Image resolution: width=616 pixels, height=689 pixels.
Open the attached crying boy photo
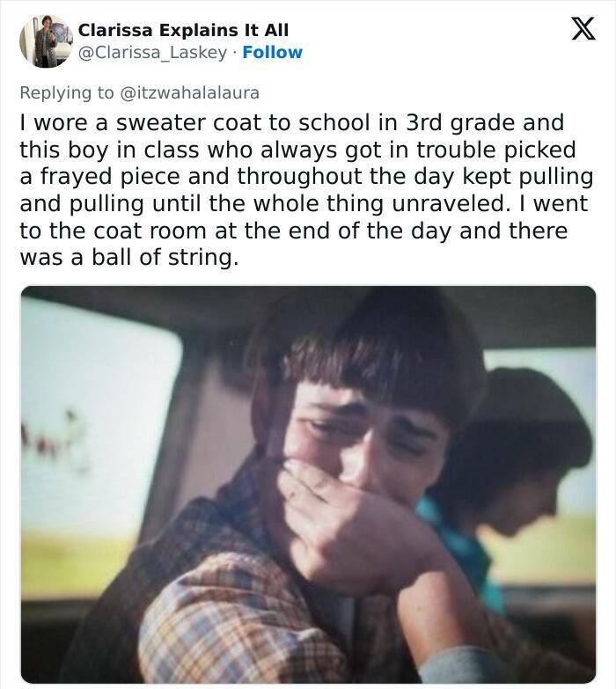tap(308, 485)
